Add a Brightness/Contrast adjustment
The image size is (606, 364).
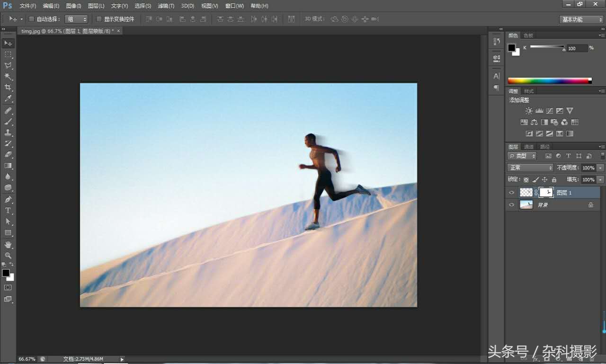click(529, 111)
